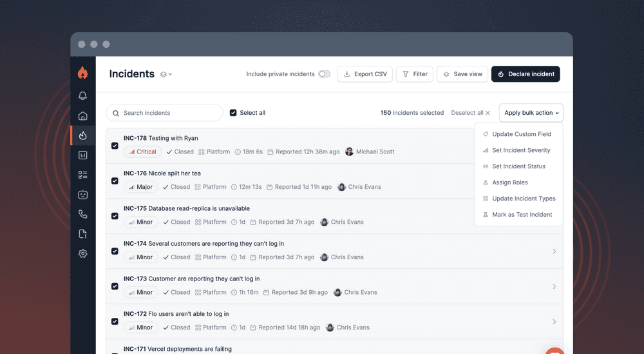Click Chris Evans avatar on INC-172
644x354 pixels.
(330, 328)
